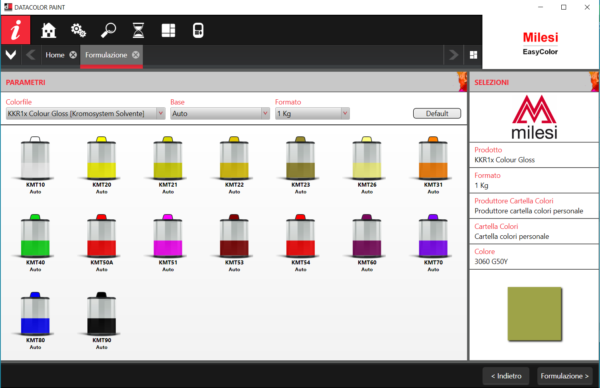This screenshot has height=388, width=600.
Task: Navigate tabs left arrow
Action: pyautogui.click(x=31, y=55)
